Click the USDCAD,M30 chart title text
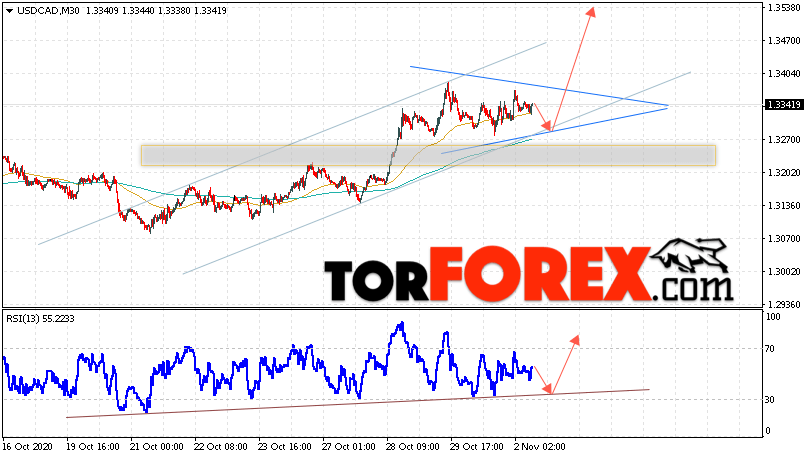This screenshot has width=808, height=458. 48,10
